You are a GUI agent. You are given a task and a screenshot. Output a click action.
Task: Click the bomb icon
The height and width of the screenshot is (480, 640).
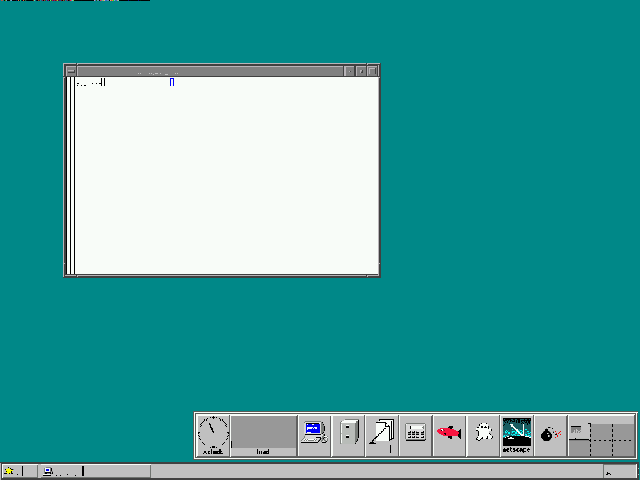coord(550,434)
